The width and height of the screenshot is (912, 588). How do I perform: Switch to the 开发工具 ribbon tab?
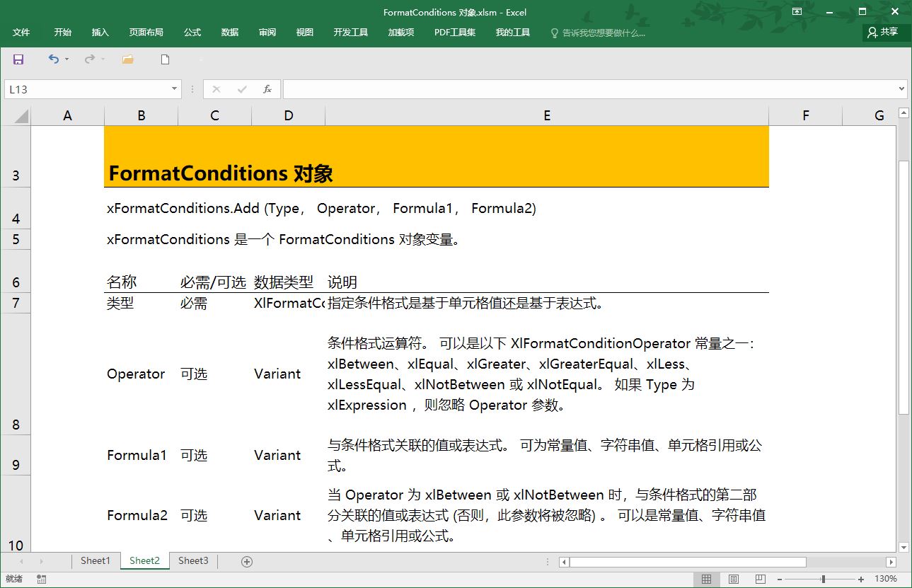[x=350, y=31]
